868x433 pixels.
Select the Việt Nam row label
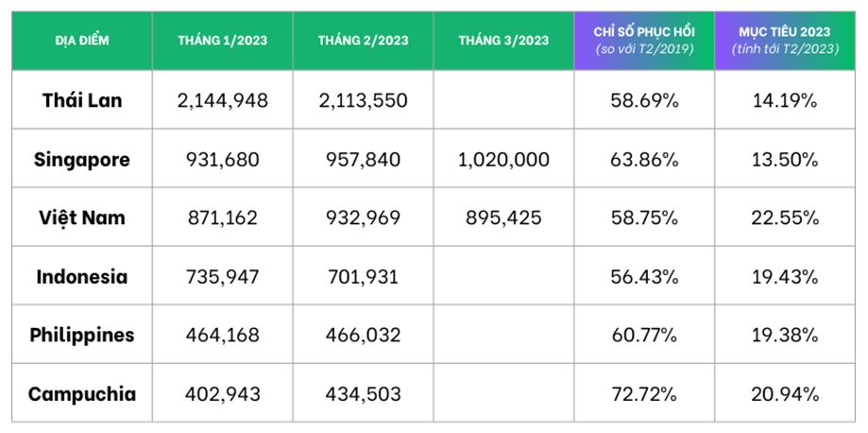coord(82,217)
